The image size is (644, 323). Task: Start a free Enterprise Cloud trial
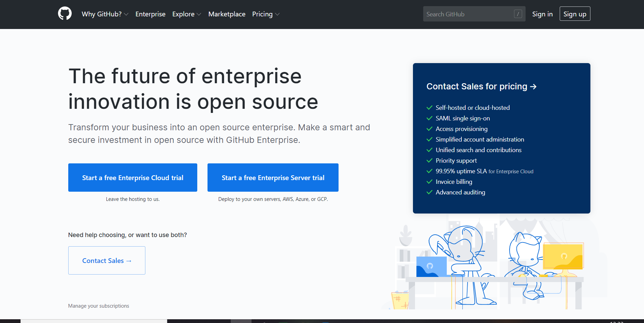tap(133, 177)
